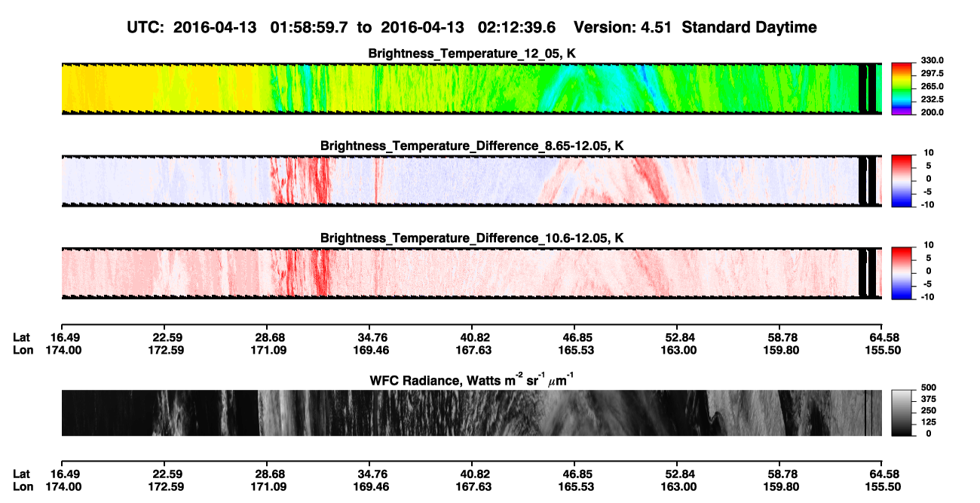Click 'Version: 4.51' in the header
Screen dimensions: 980x503
coord(623,27)
